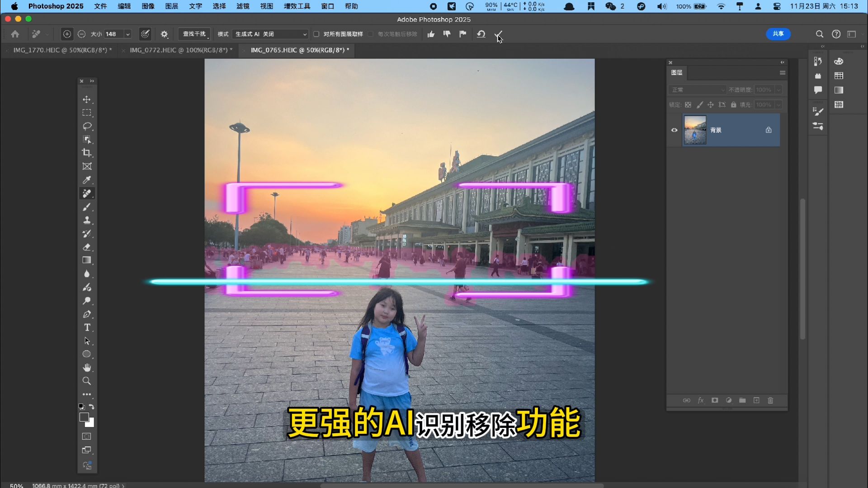Image resolution: width=868 pixels, height=488 pixels.
Task: Click 共享 button
Action: (778, 33)
